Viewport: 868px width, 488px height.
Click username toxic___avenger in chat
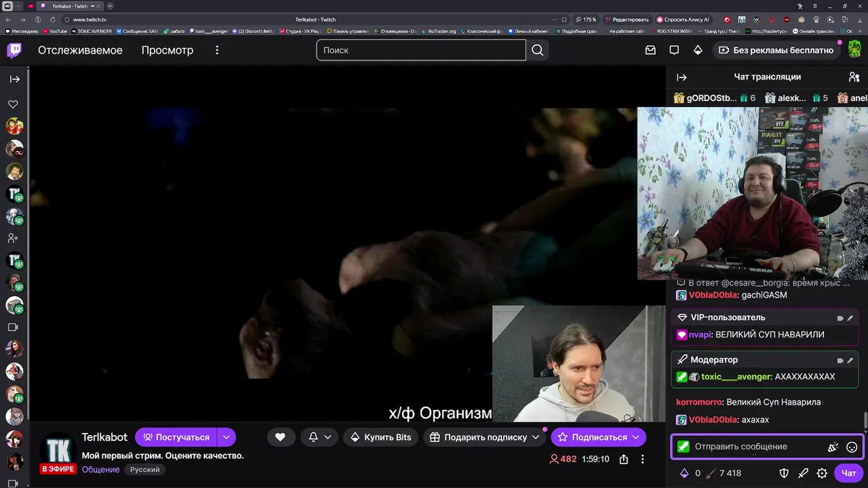click(736, 377)
